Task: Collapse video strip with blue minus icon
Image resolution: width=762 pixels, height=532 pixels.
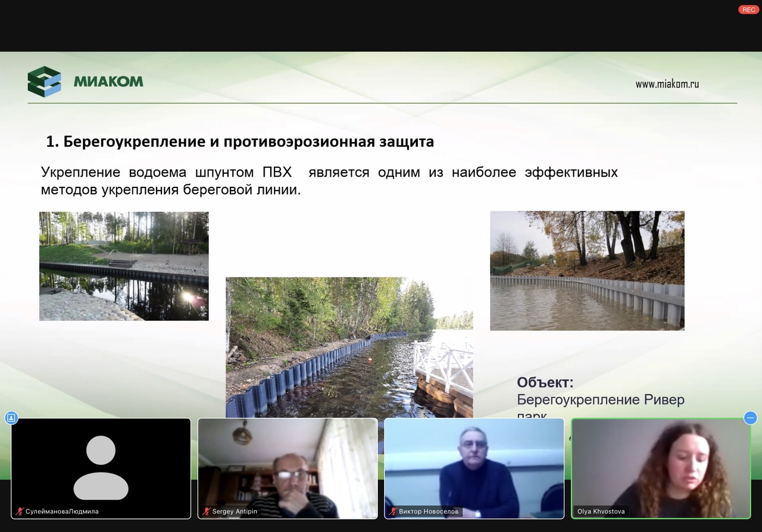Action: click(x=750, y=418)
